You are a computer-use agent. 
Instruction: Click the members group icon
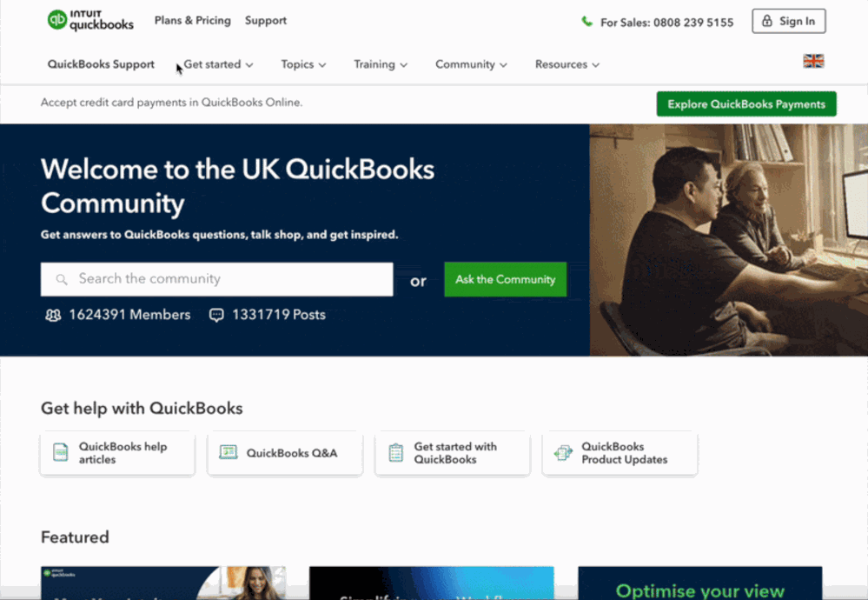click(53, 316)
